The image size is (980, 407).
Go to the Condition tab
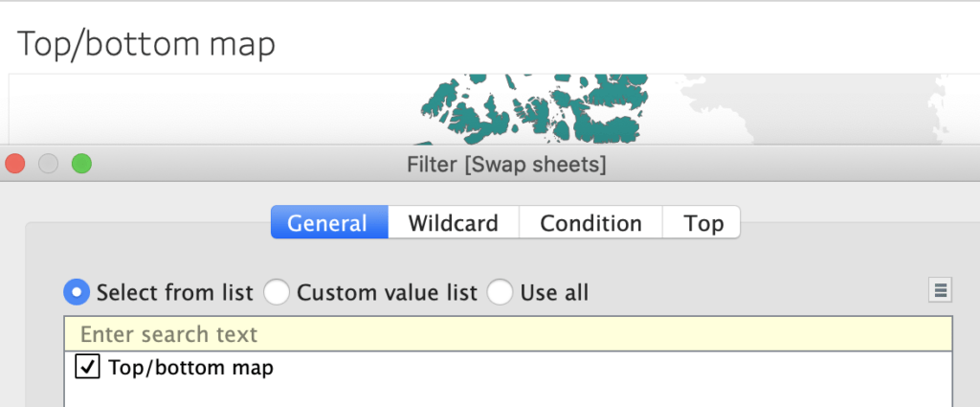coord(590,223)
